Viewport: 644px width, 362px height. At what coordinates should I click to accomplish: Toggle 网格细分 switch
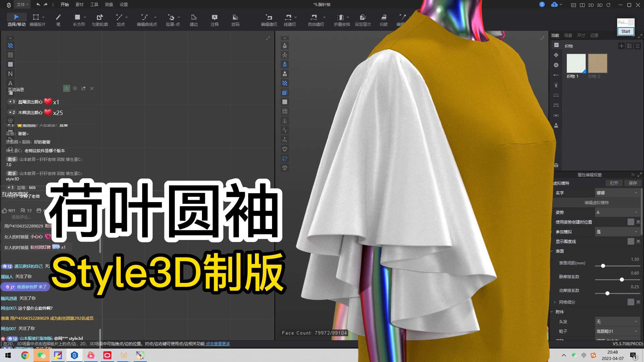pyautogui.click(x=631, y=302)
